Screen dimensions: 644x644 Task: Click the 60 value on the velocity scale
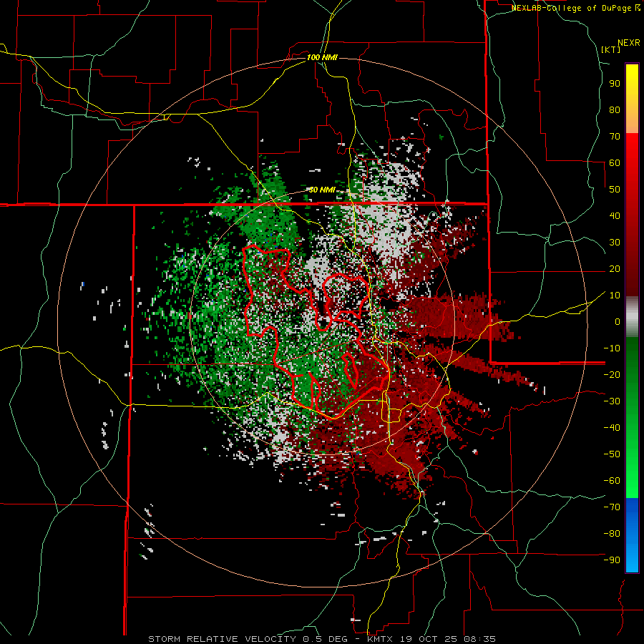pyautogui.click(x=615, y=163)
